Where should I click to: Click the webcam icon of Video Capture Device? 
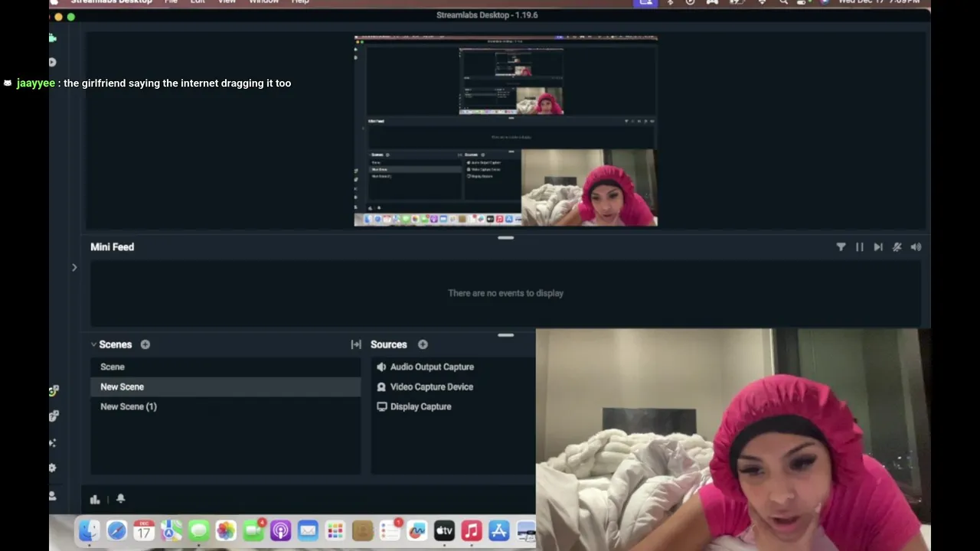381,386
